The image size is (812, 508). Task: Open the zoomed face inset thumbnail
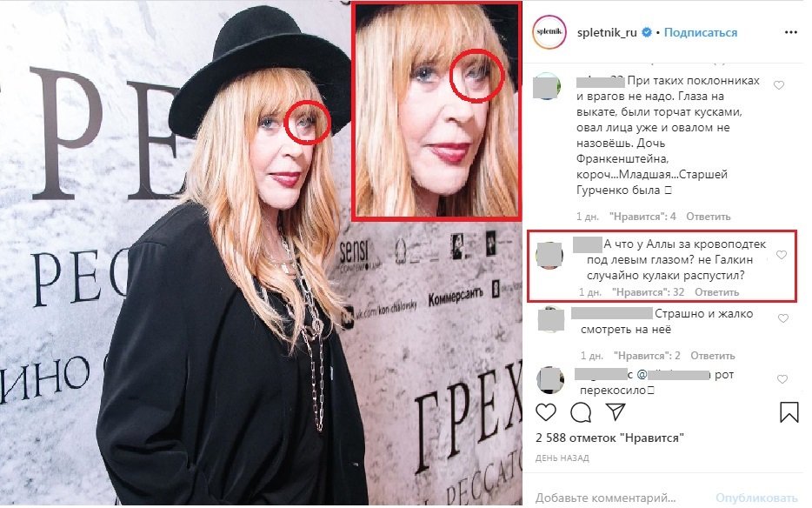pos(436,110)
